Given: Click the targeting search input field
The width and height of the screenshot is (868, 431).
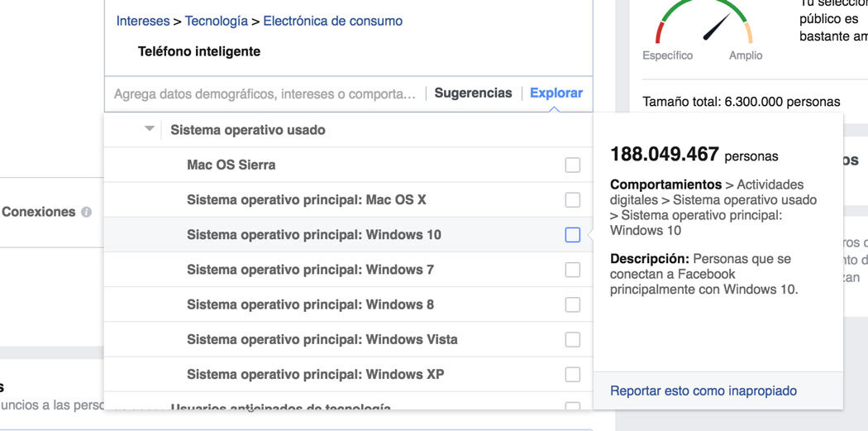Looking at the screenshot, I should click(x=265, y=94).
